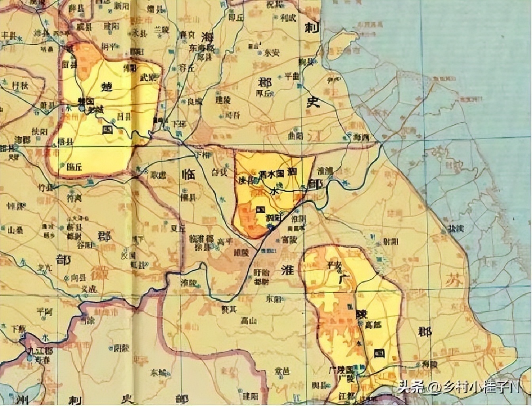
Task: Click the 平曲 place label
Action: click(292, 76)
